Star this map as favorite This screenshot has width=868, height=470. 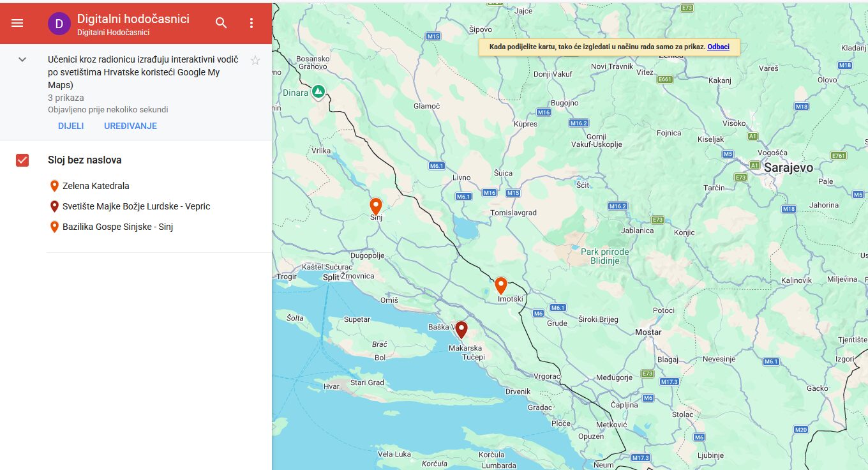[255, 61]
